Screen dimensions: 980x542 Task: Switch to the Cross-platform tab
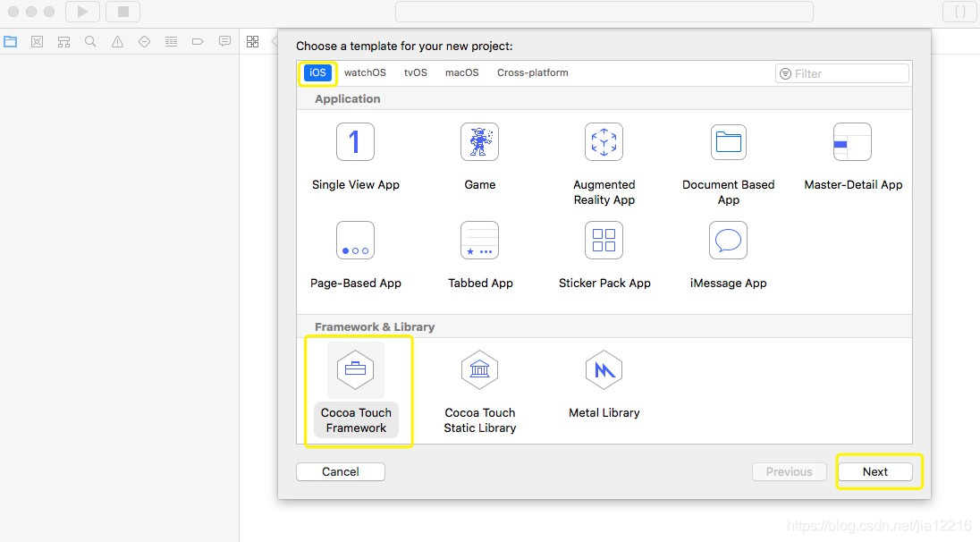click(x=533, y=72)
